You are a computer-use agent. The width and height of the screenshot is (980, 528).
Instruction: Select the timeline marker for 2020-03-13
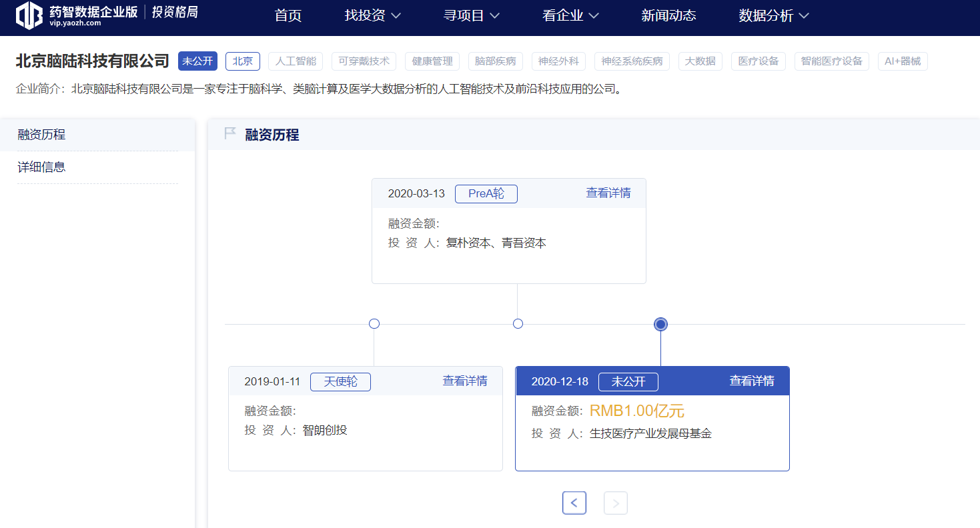coord(518,324)
